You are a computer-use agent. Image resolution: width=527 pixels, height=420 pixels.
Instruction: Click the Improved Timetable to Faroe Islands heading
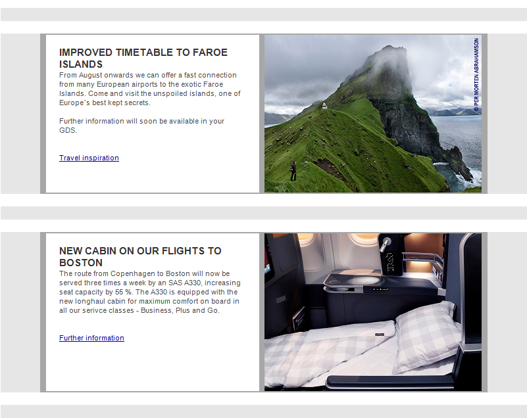143,58
